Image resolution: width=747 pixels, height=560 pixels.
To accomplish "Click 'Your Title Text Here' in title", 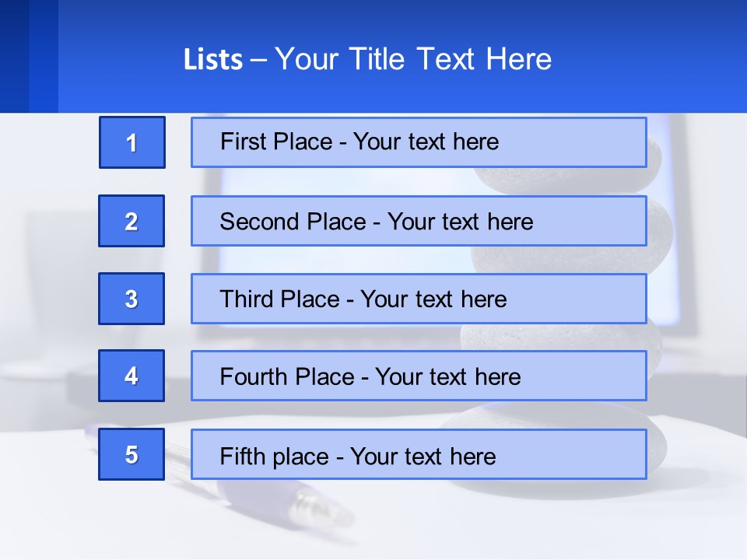I will [413, 60].
